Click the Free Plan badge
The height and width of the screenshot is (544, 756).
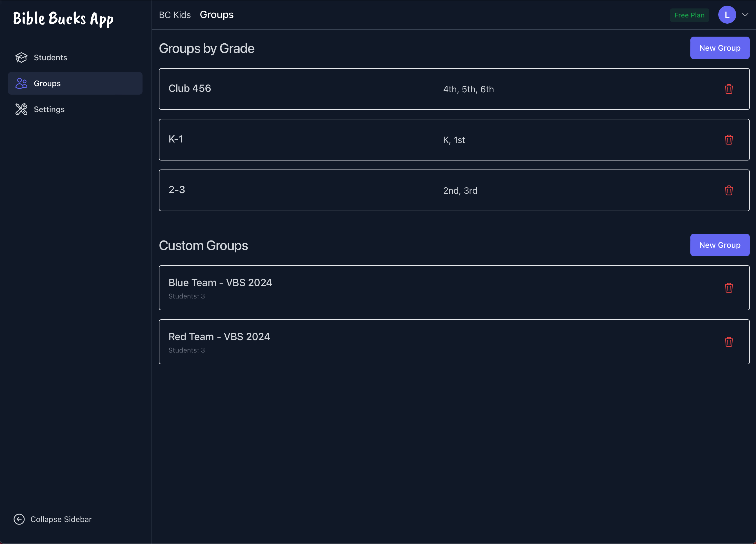[x=689, y=15]
